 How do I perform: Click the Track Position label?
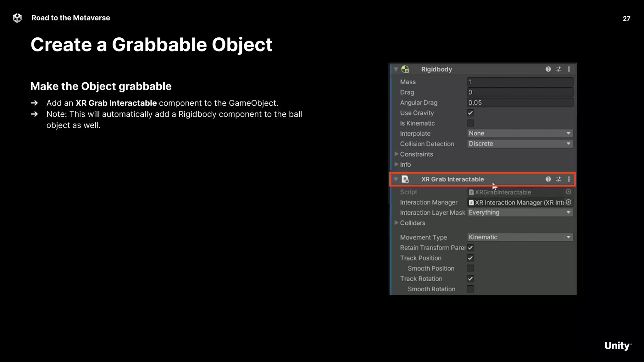421,258
